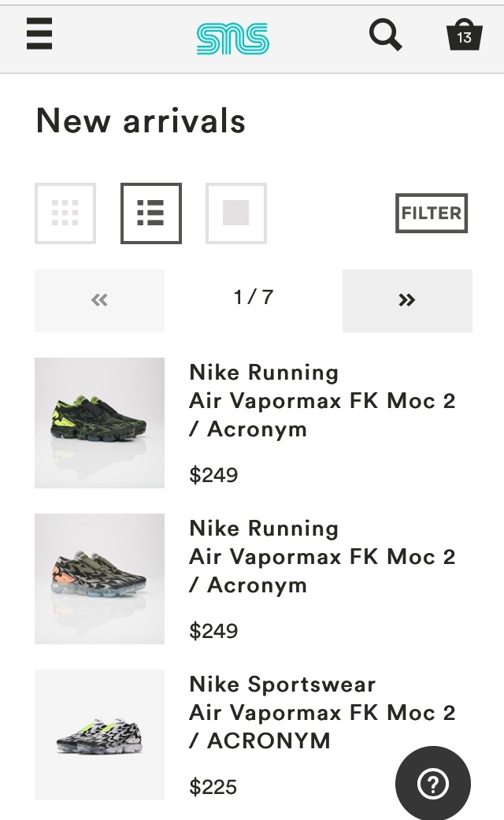View the olive and orange Vapormax image
Image resolution: width=504 pixels, height=820 pixels.
pos(99,579)
